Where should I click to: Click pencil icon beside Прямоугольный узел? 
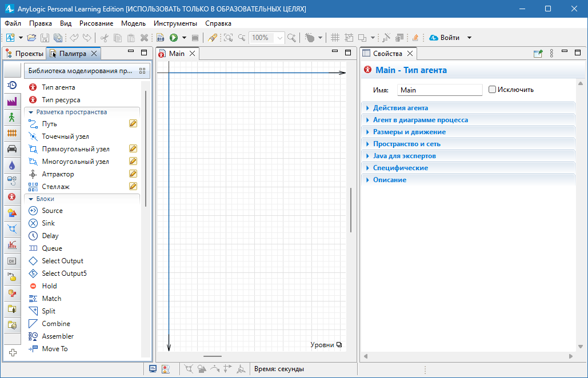[133, 148]
